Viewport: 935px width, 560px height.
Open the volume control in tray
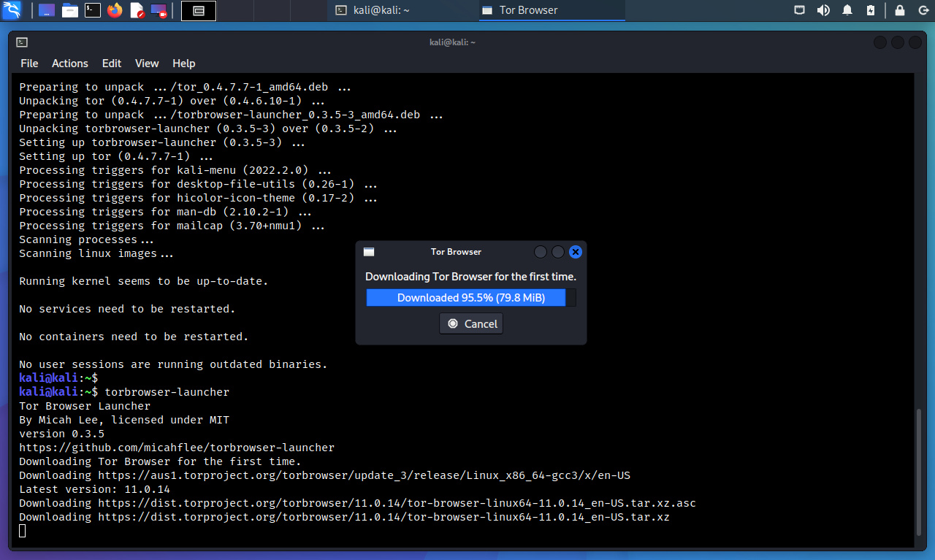click(823, 10)
